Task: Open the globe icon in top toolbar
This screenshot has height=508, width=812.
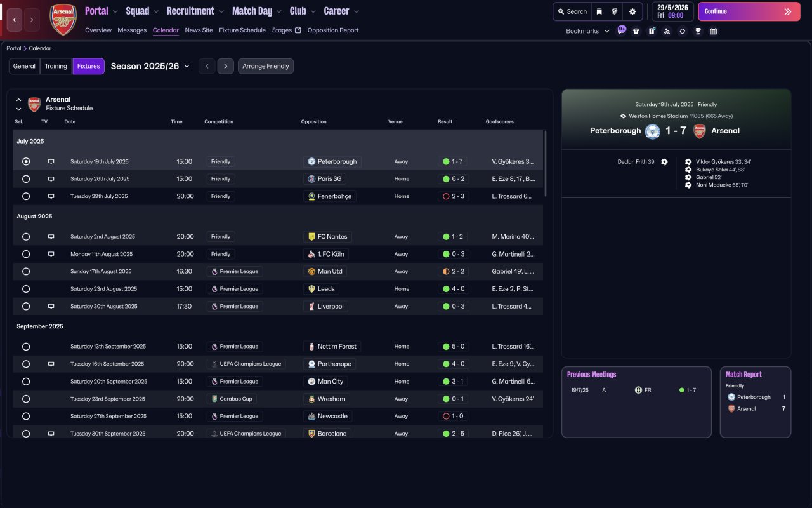Action: tap(615, 11)
